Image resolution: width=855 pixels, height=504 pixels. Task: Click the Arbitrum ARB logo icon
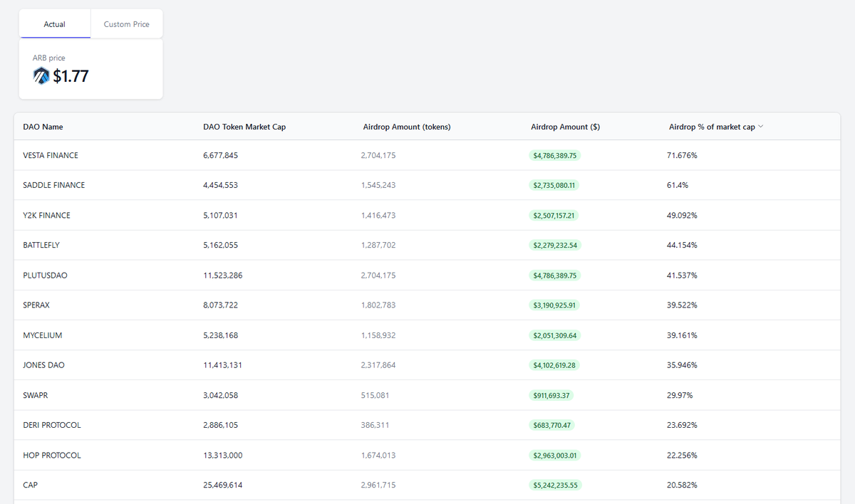41,75
